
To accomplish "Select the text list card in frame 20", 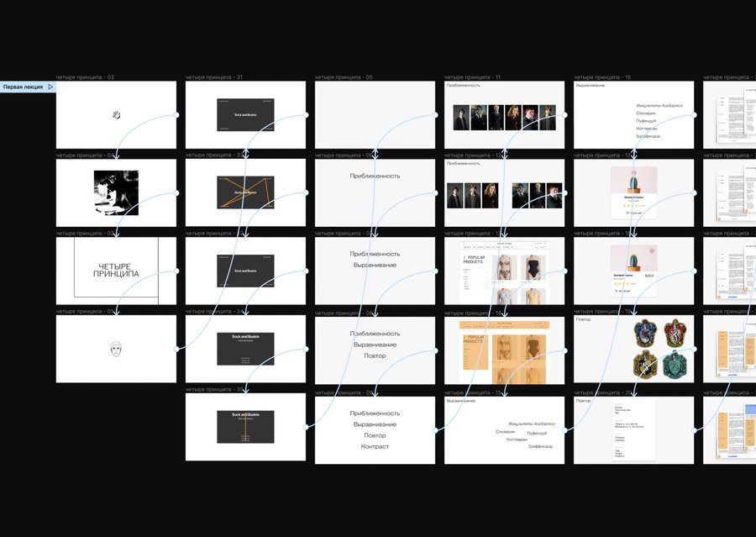I will click(x=633, y=430).
